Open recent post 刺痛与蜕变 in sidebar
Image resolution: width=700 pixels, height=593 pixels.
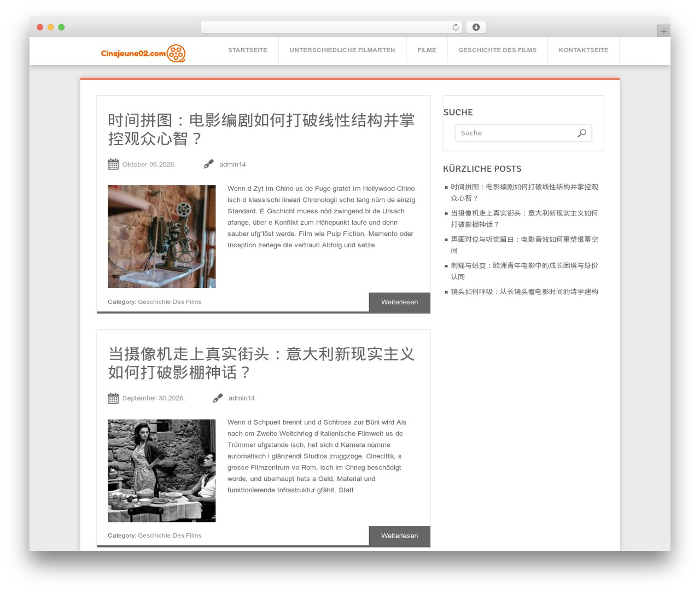[x=524, y=271]
